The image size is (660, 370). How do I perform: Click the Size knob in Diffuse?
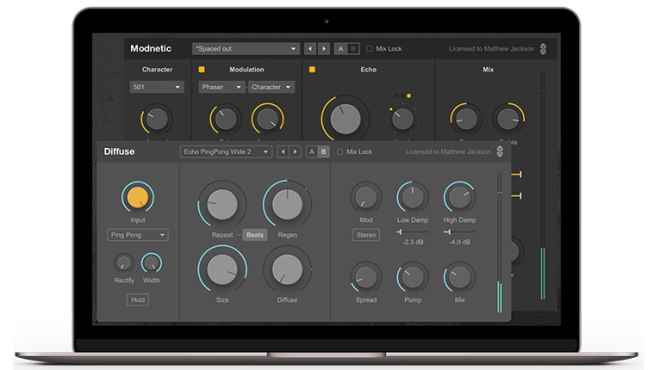coord(222,269)
